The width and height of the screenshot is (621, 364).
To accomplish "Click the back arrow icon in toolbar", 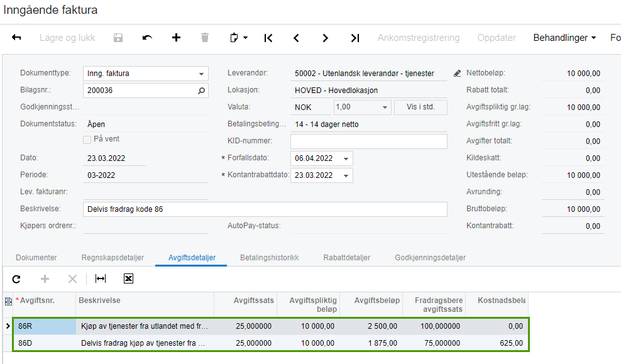I will click(17, 38).
